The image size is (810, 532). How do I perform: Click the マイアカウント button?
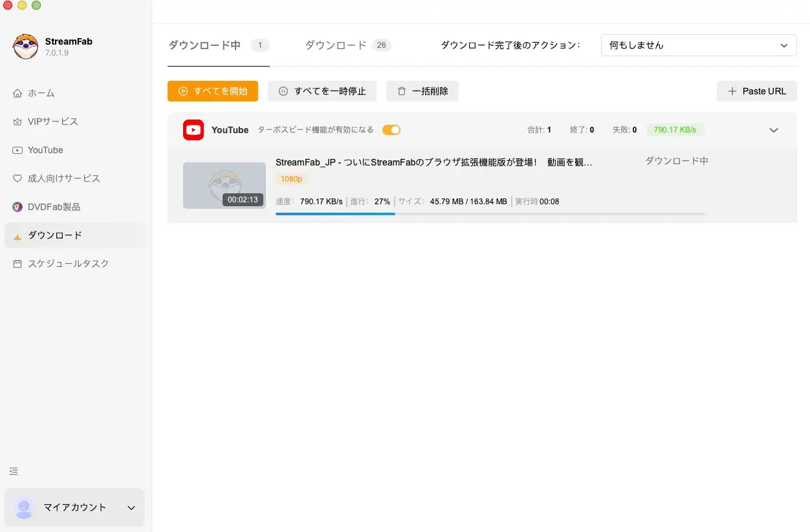(74, 507)
